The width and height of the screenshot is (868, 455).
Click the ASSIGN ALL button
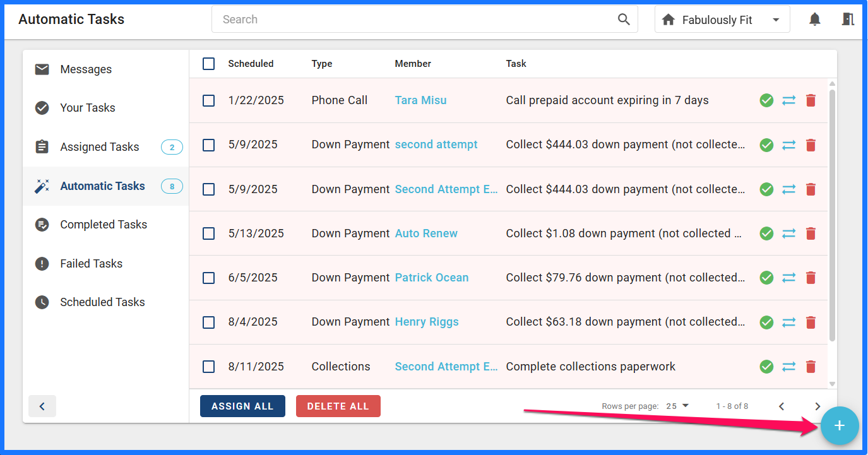click(242, 406)
